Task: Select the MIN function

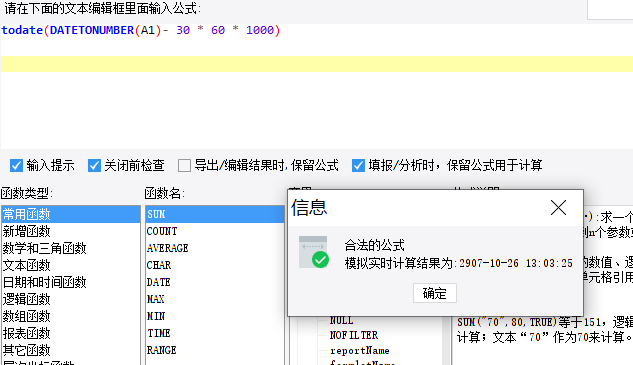Action: (x=215, y=316)
